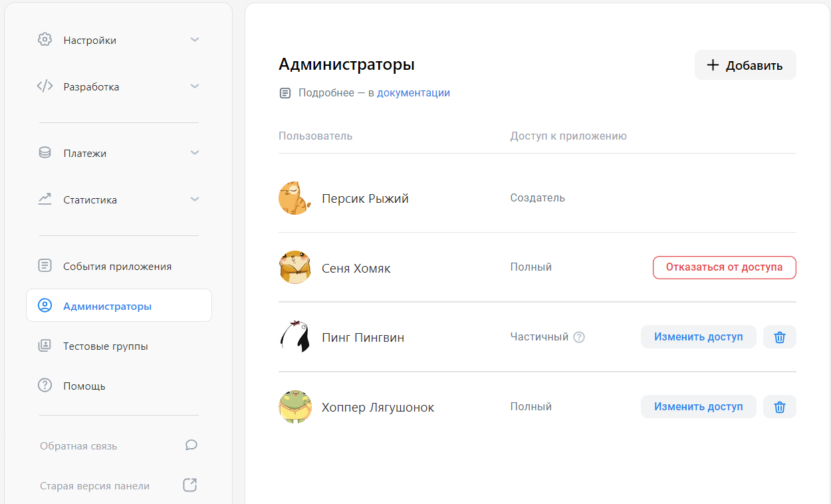831x504 pixels.
Task: Expand the Статистика section chevron
Action: [195, 199]
